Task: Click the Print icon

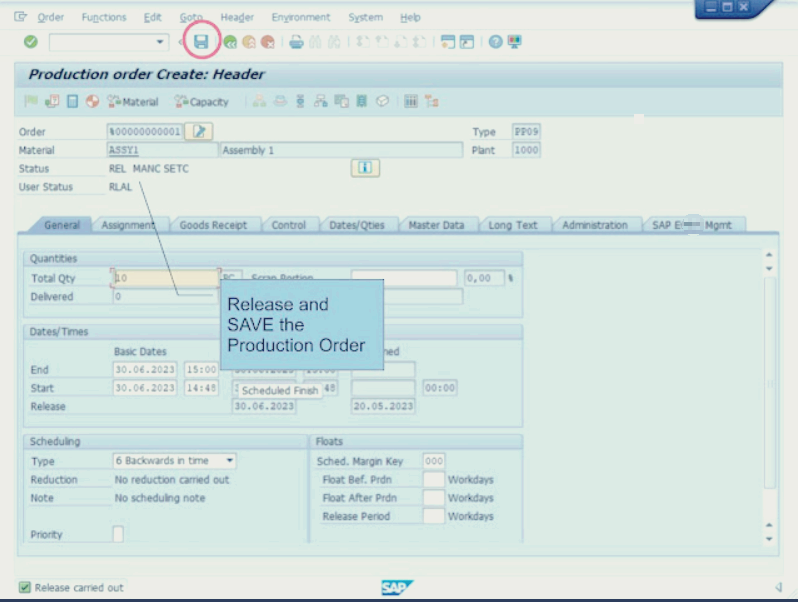Action: point(296,42)
